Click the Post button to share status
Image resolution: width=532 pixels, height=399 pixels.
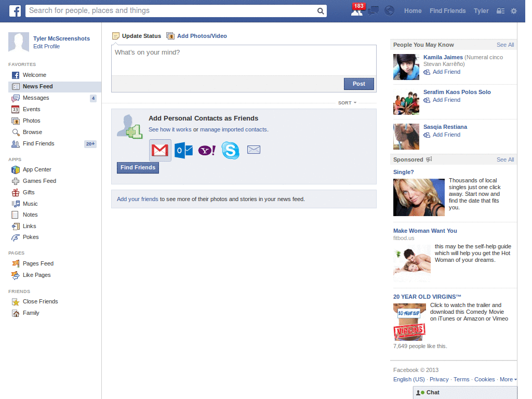[x=358, y=84]
